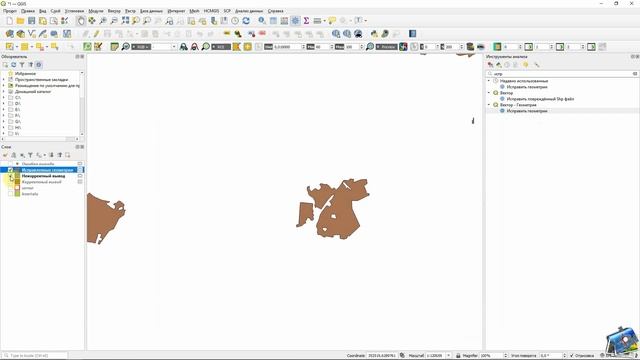The height and width of the screenshot is (360, 640).
Task: Open the measure tool dropdown arrow
Action: pos(324,20)
